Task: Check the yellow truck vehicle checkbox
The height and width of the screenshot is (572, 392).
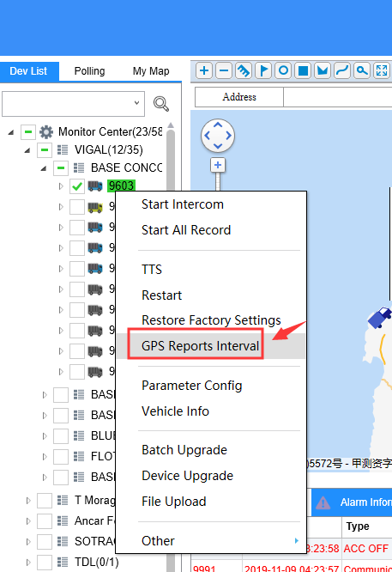Action: (x=77, y=207)
